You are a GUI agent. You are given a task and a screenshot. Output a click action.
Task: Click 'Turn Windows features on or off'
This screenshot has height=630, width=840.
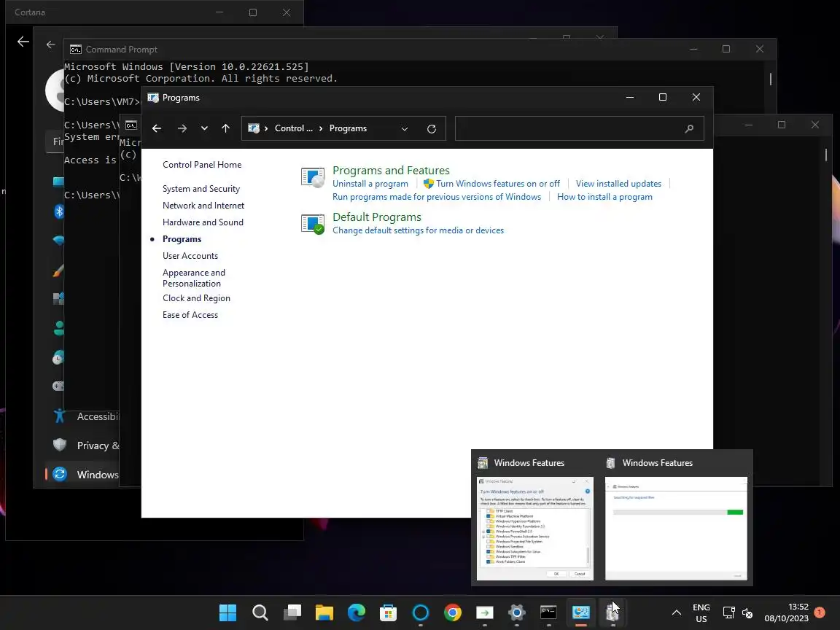pos(498,184)
